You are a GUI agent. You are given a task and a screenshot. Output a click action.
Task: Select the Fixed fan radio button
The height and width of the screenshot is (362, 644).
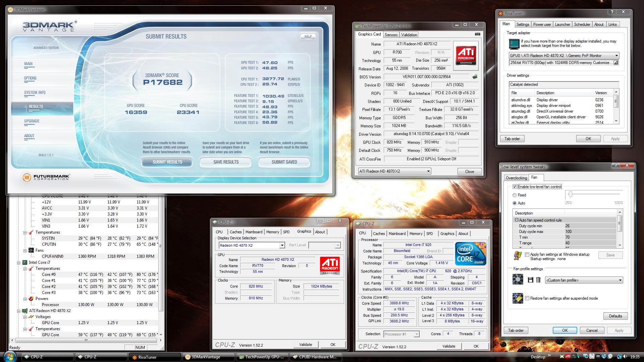515,195
